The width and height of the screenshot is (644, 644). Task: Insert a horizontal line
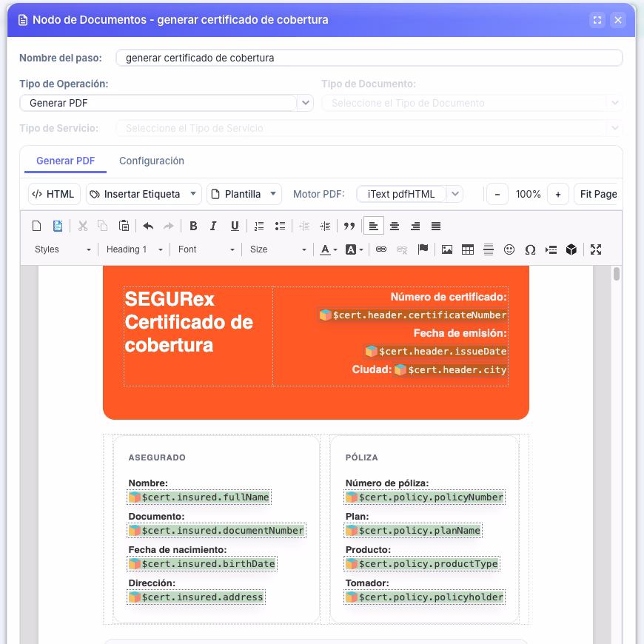489,249
